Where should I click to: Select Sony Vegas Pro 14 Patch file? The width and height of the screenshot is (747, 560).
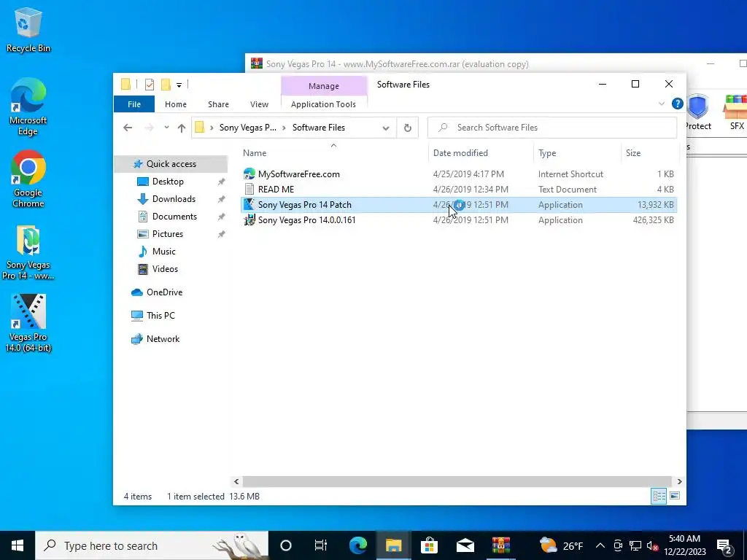[458, 205]
